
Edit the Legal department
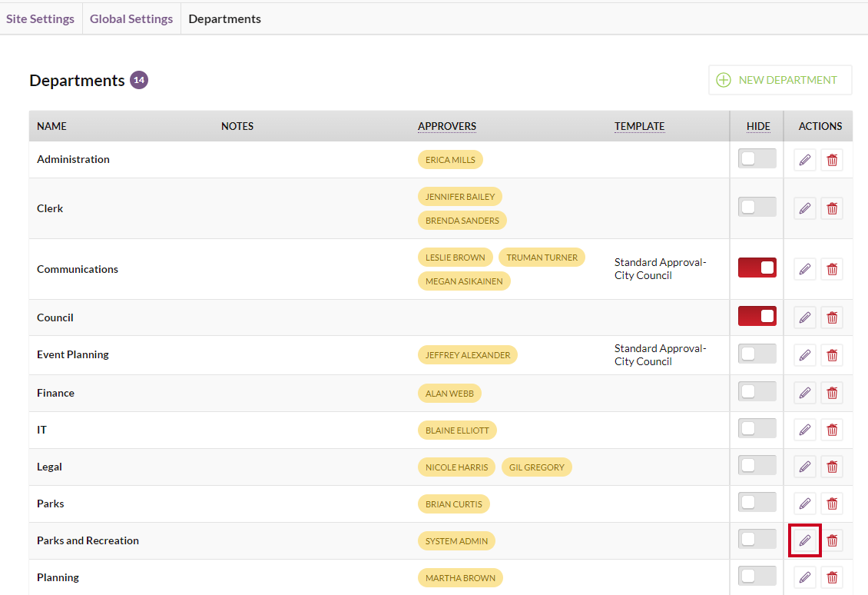[805, 467]
